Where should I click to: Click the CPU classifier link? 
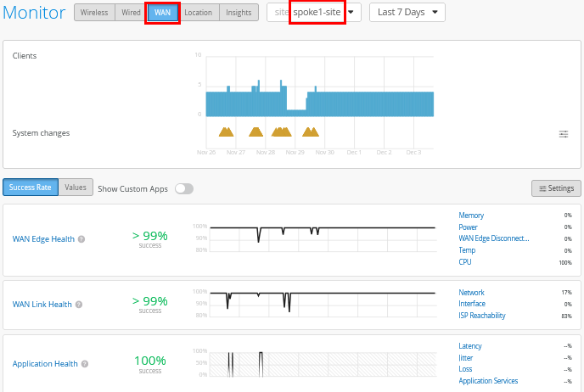coord(465,262)
